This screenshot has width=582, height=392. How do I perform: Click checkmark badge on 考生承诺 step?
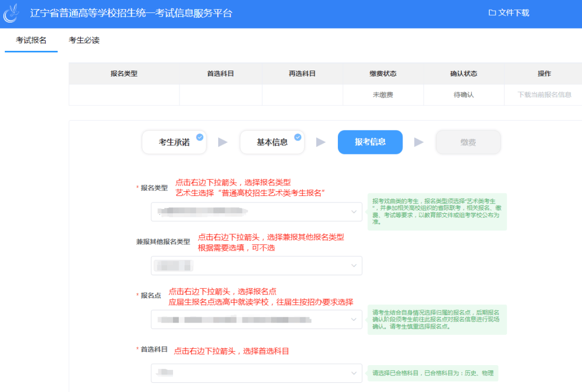pyautogui.click(x=200, y=137)
